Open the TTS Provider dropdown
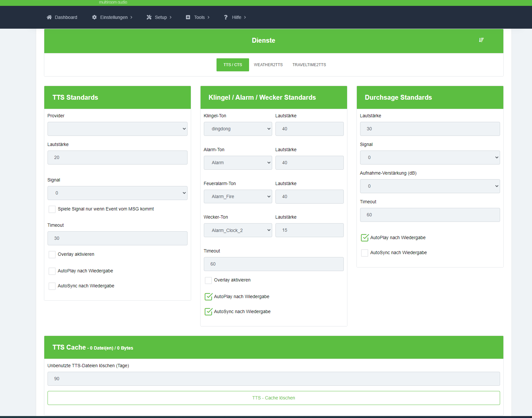This screenshot has height=418, width=532. click(x=118, y=129)
